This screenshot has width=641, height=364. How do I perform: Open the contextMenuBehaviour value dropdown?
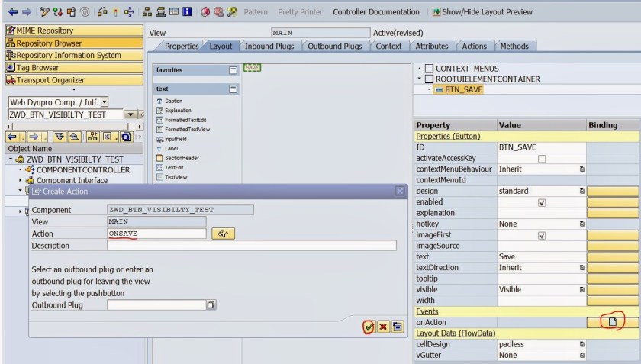pyautogui.click(x=582, y=169)
